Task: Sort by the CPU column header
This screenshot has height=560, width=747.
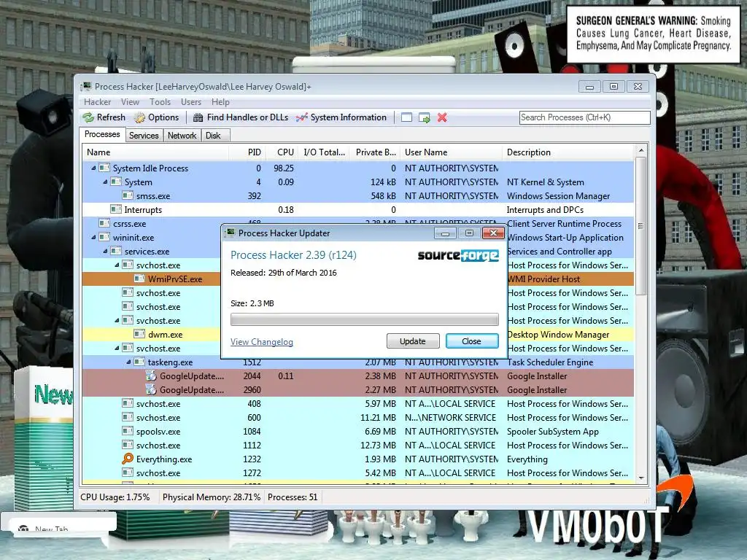Action: 282,152
